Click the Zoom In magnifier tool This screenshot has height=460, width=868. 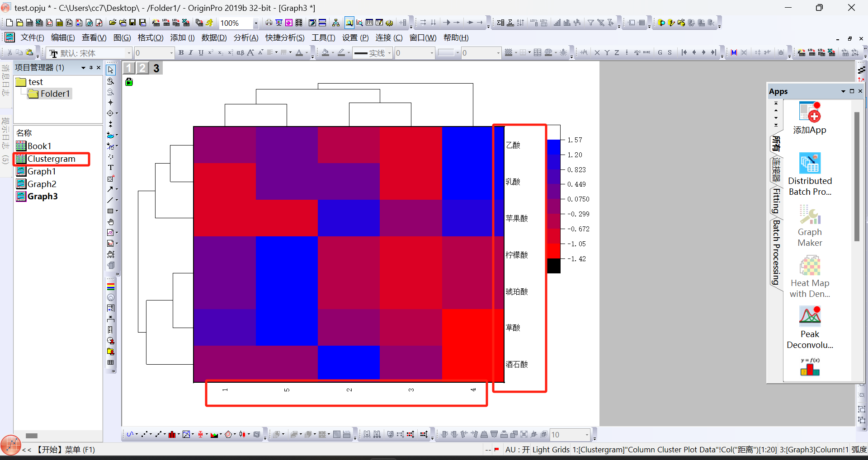pyautogui.click(x=110, y=81)
